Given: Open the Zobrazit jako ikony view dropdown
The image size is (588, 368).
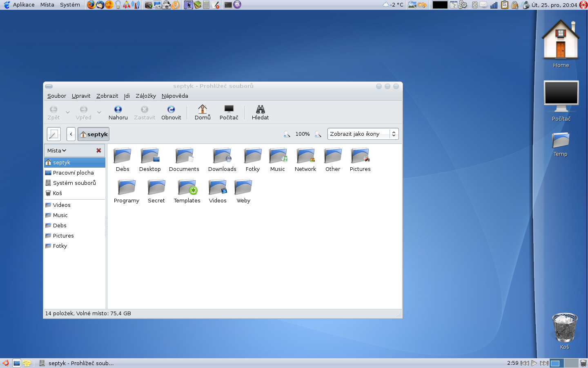Looking at the screenshot, I should 363,134.
